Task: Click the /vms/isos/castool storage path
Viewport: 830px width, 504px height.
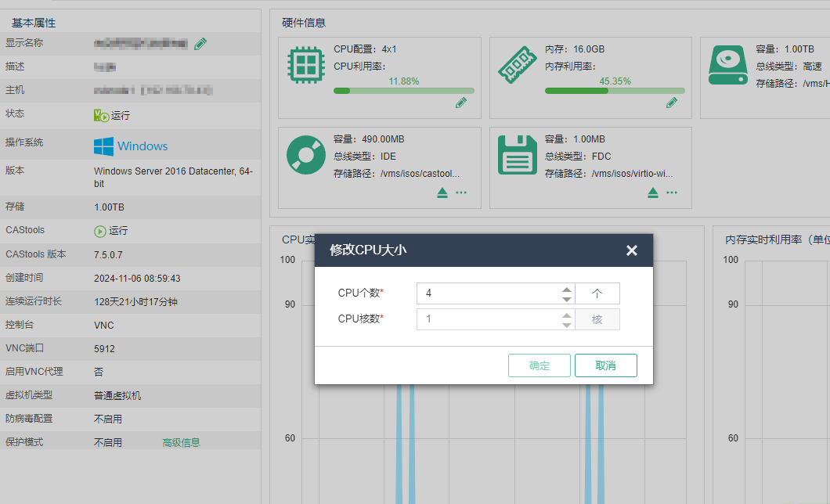Action: (396, 174)
